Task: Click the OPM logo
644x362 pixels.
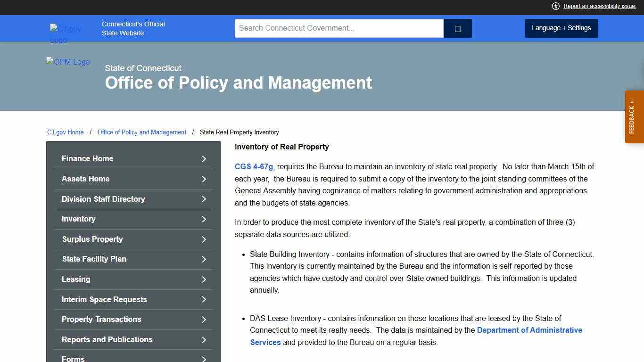Action: coord(68,62)
